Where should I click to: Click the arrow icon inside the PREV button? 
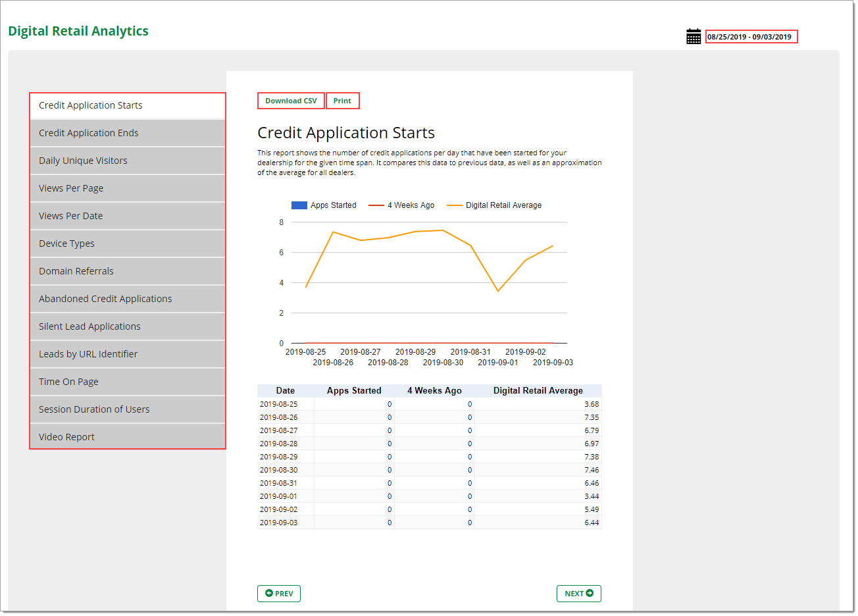click(x=268, y=593)
